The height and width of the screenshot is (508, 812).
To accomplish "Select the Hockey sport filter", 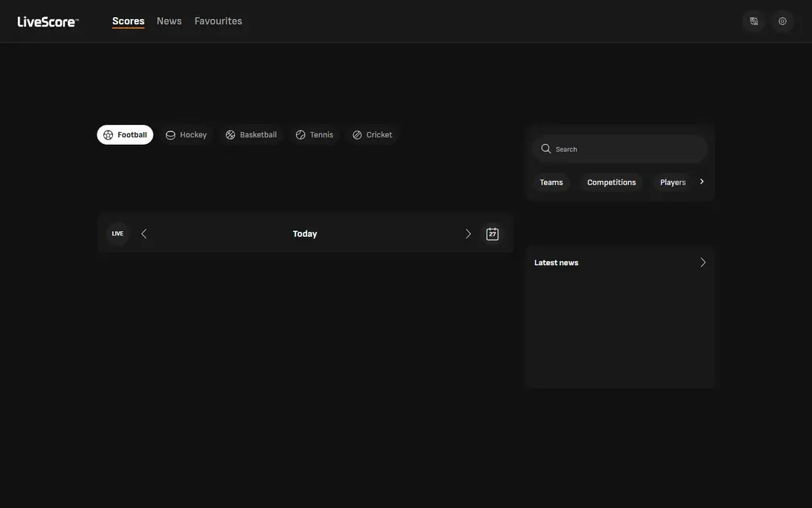I will [x=186, y=134].
